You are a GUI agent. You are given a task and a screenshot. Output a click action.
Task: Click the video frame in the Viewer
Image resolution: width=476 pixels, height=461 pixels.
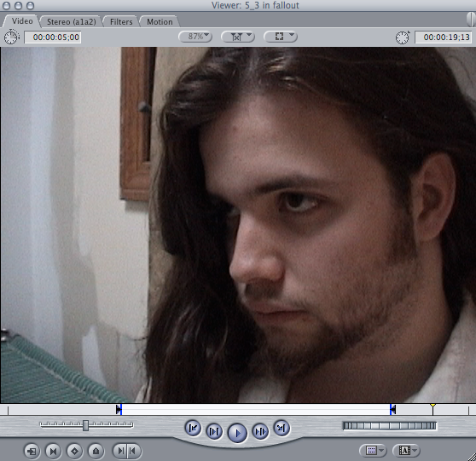[x=238, y=225]
